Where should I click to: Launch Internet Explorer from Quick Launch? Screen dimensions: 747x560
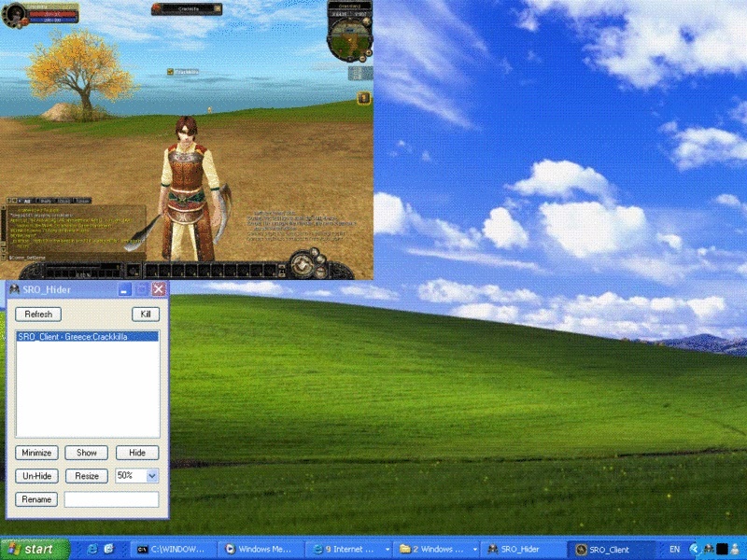pyautogui.click(x=92, y=549)
